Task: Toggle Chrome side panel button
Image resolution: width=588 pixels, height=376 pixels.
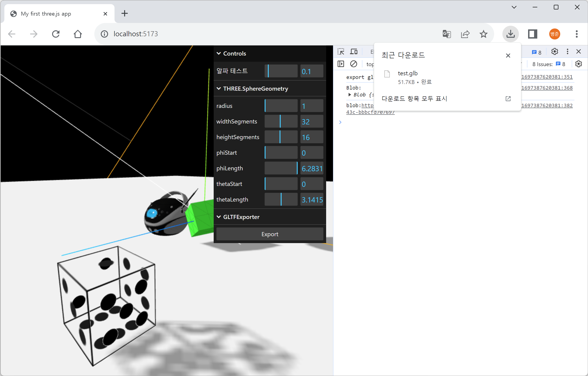Action: coord(532,34)
